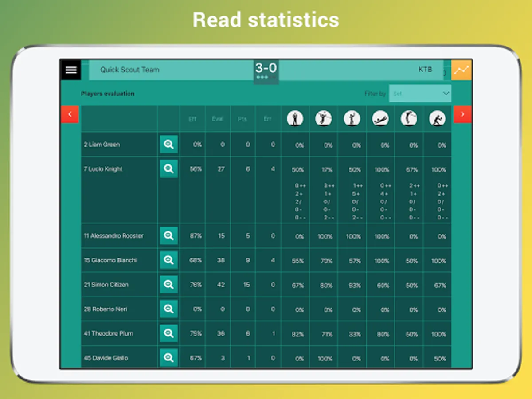Click Simon Citizen's 15 points value
Image resolution: width=532 pixels, height=399 pixels.
[x=246, y=285]
